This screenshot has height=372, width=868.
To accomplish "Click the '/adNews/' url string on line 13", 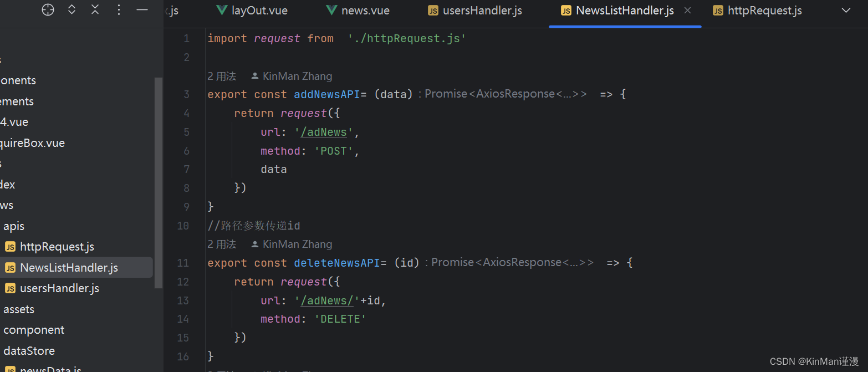I will click(327, 300).
